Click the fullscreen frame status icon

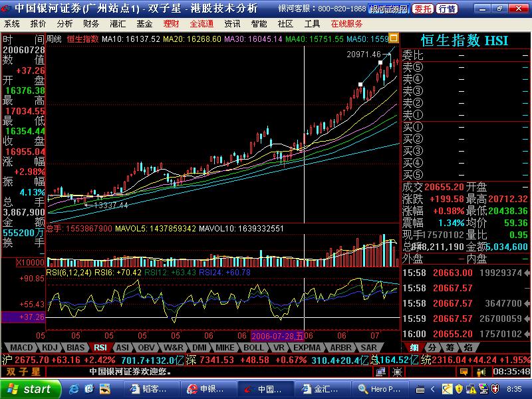coord(396,372)
